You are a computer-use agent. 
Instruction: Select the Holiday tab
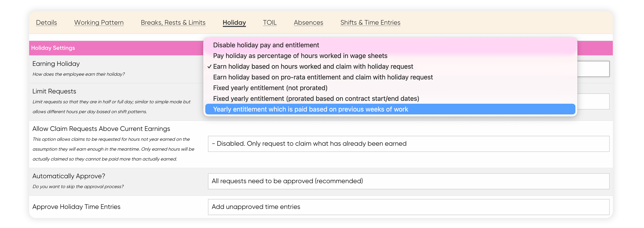[234, 23]
